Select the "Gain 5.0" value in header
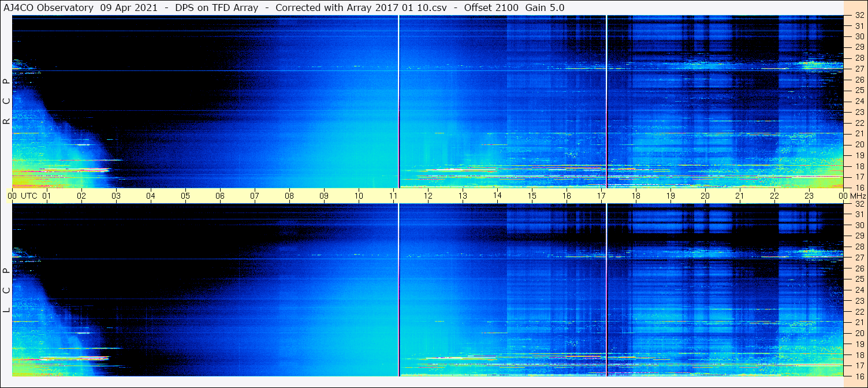Viewport: 868px width, 388px height. pyautogui.click(x=545, y=8)
